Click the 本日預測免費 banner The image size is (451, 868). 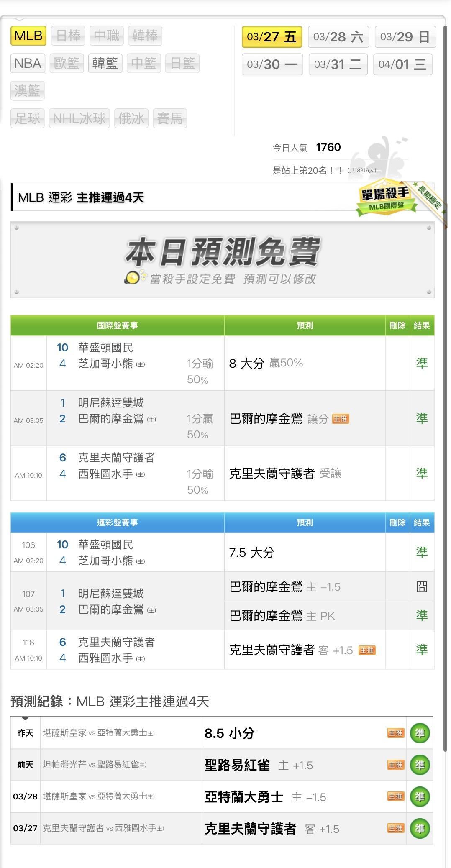point(223,260)
